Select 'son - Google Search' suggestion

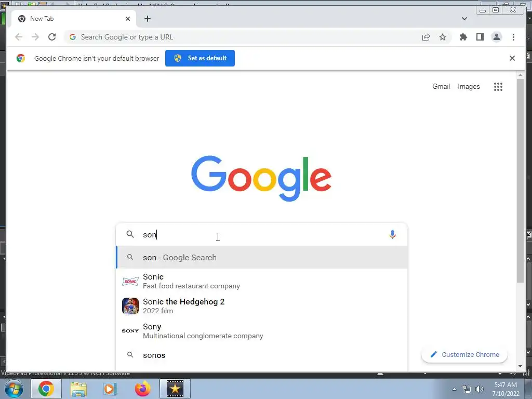[x=261, y=258]
